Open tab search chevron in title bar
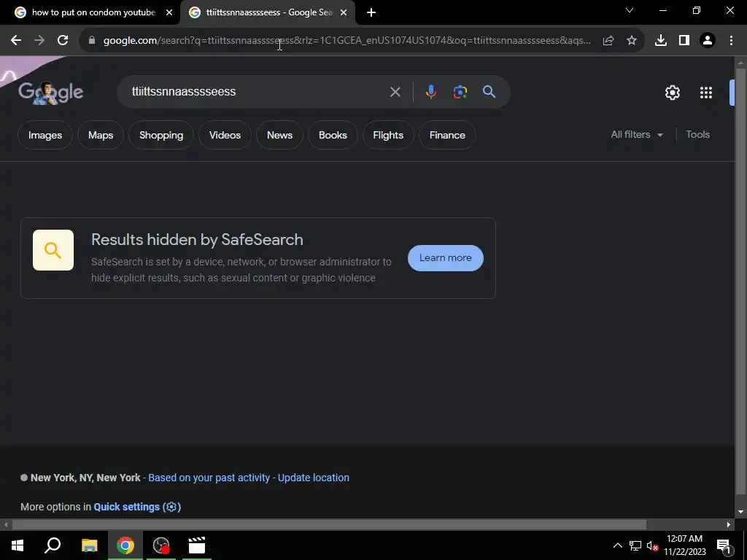This screenshot has height=560, width=747. pyautogui.click(x=630, y=10)
